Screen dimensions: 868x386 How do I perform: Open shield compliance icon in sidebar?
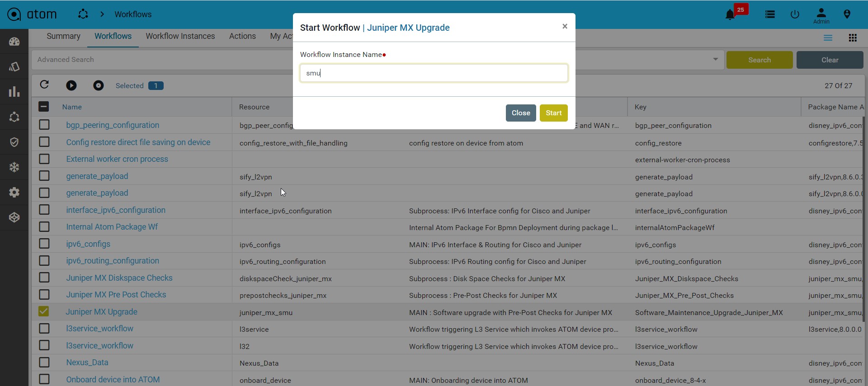pyautogui.click(x=14, y=142)
